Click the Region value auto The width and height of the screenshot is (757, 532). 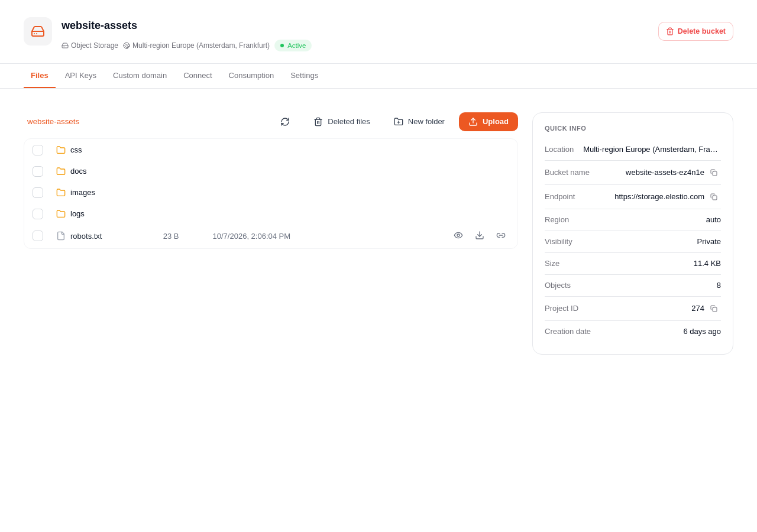click(713, 220)
